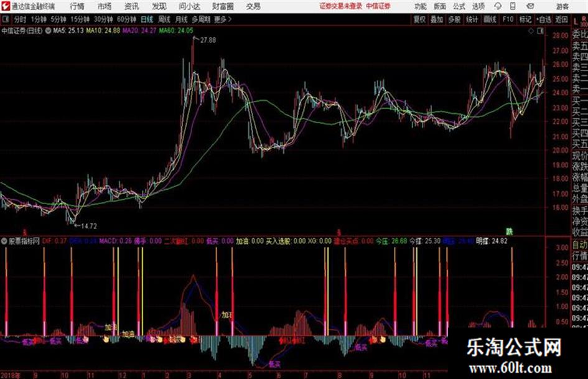Click the 画线 drawing button
The image size is (588, 379).
coord(490,19)
